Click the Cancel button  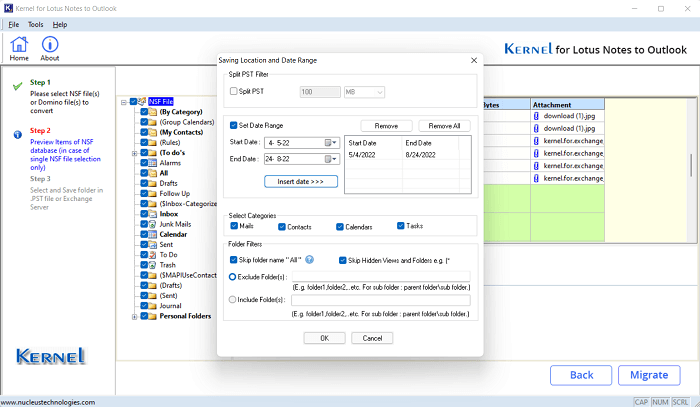372,338
